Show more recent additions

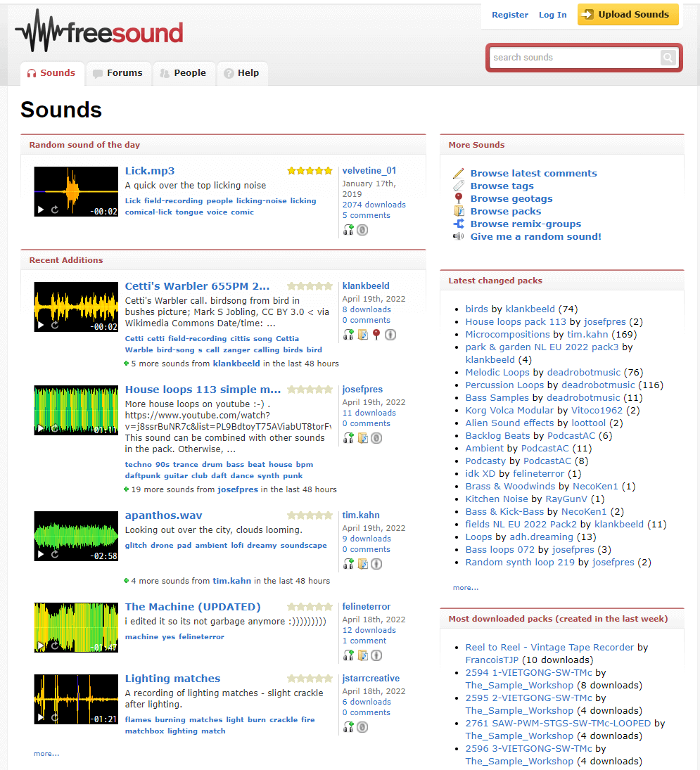(x=46, y=754)
